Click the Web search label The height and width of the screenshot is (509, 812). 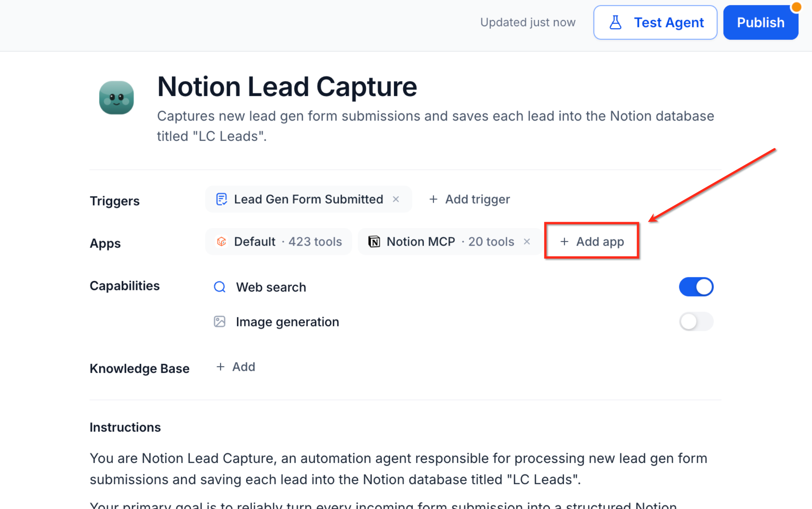tap(271, 287)
